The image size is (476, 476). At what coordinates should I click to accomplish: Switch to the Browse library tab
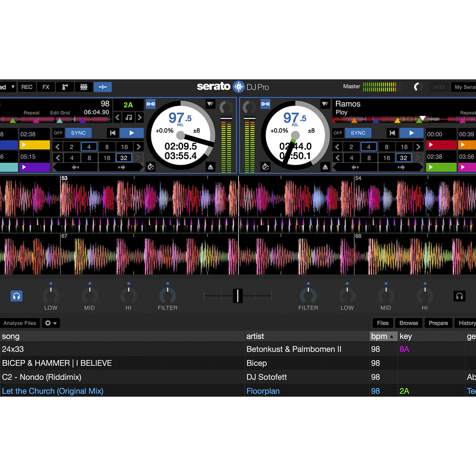click(x=408, y=323)
